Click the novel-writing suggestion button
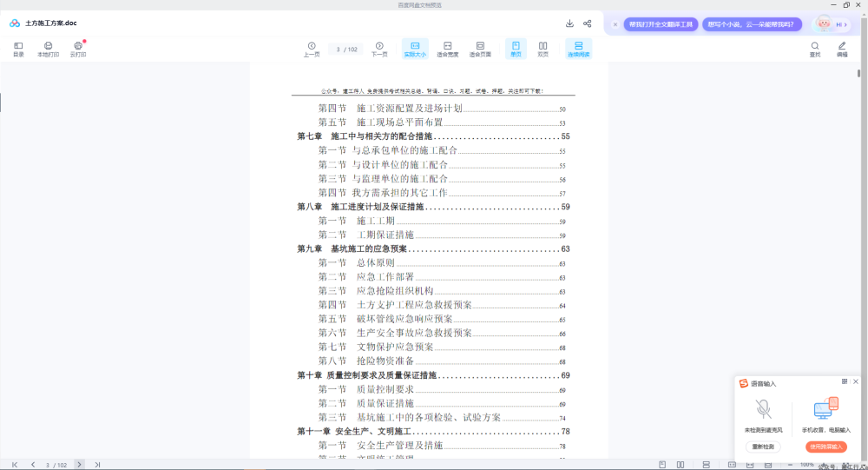The height and width of the screenshot is (470, 868). pos(751,24)
